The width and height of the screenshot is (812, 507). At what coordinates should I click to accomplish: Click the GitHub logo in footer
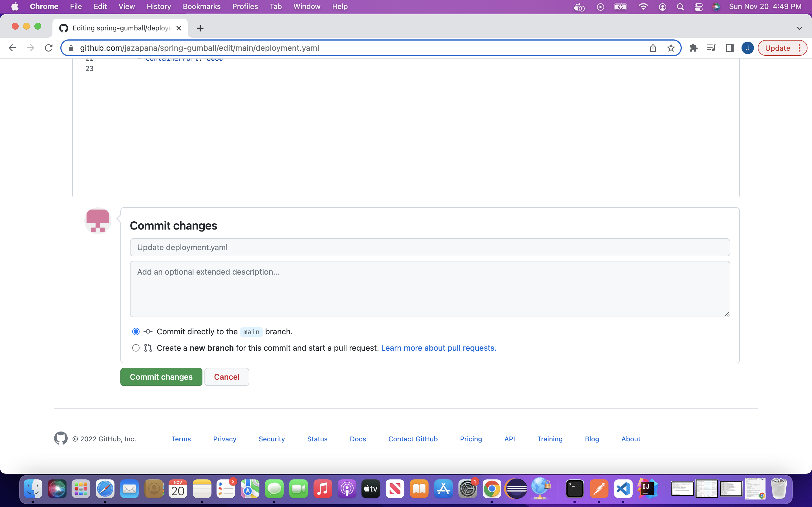click(61, 438)
